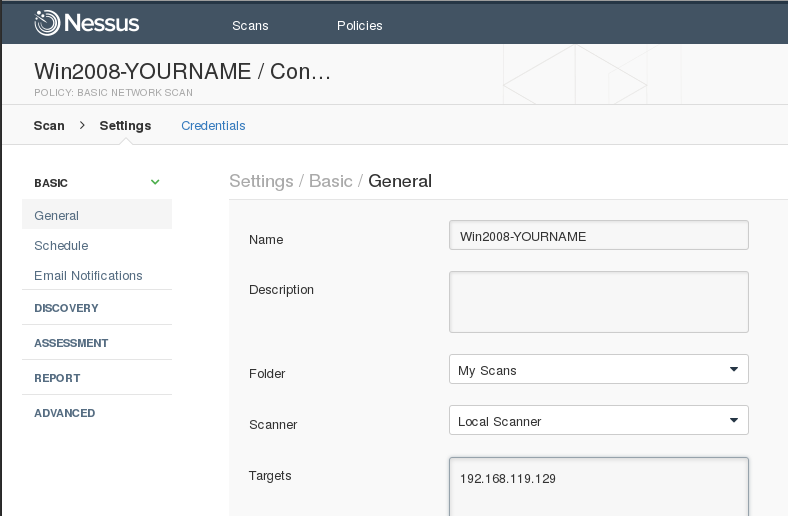Expand the ADVANCED section
Image resolution: width=788 pixels, height=516 pixels.
[x=65, y=413]
